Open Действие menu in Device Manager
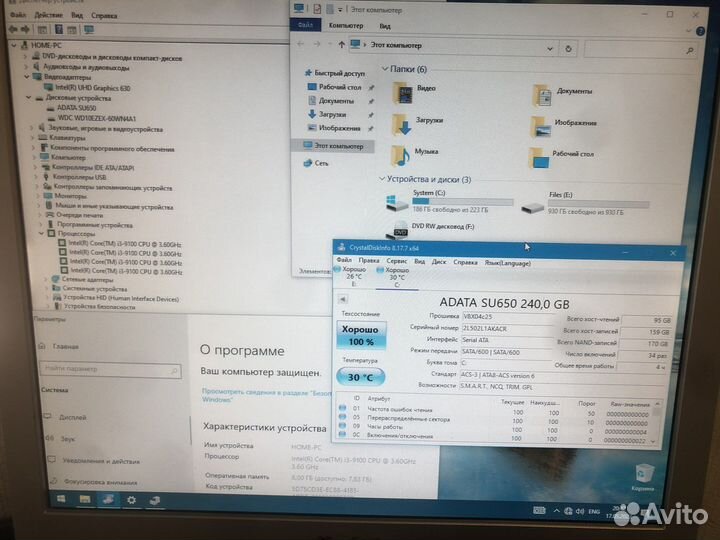The image size is (720, 540). [48, 15]
